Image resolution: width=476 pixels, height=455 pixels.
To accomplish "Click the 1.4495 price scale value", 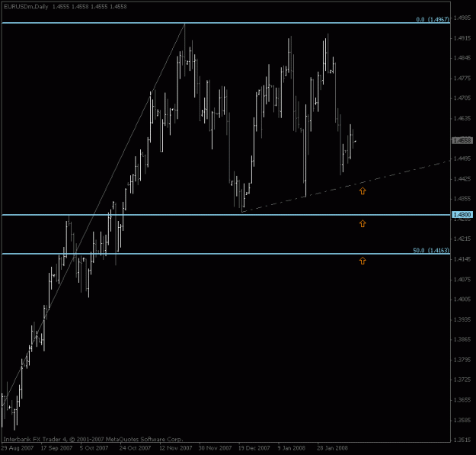I will 462,159.
